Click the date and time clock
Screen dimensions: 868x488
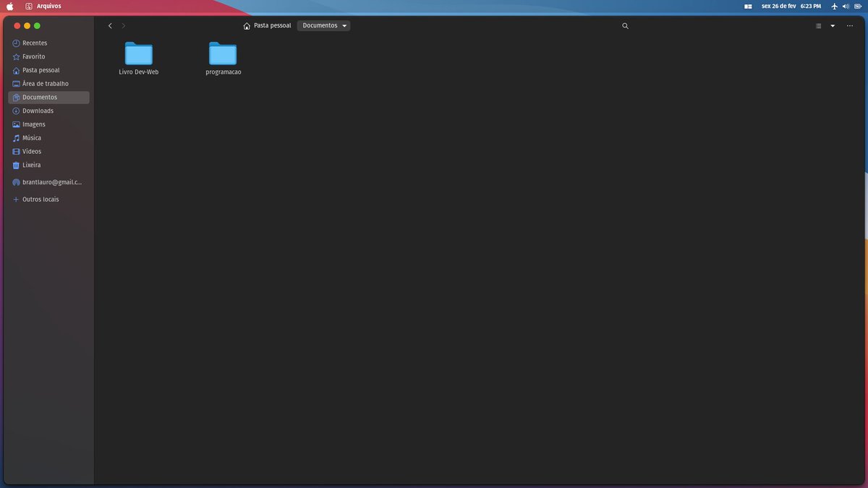pos(791,6)
